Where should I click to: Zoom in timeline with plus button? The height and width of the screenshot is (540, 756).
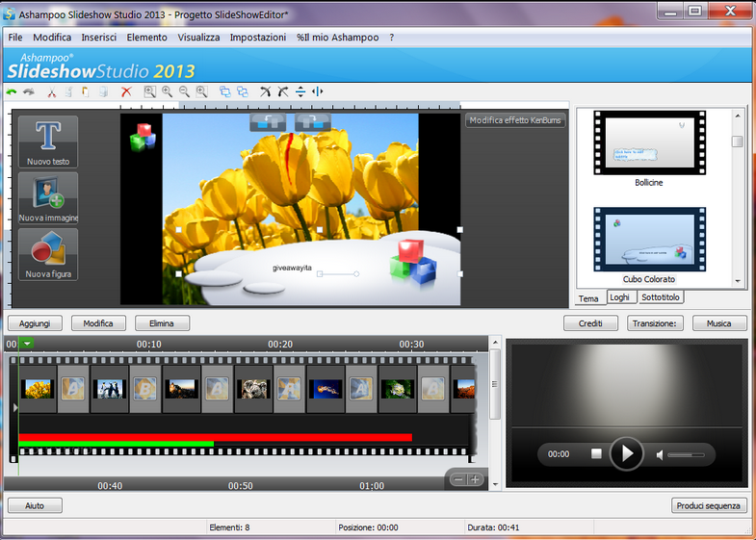click(x=475, y=479)
